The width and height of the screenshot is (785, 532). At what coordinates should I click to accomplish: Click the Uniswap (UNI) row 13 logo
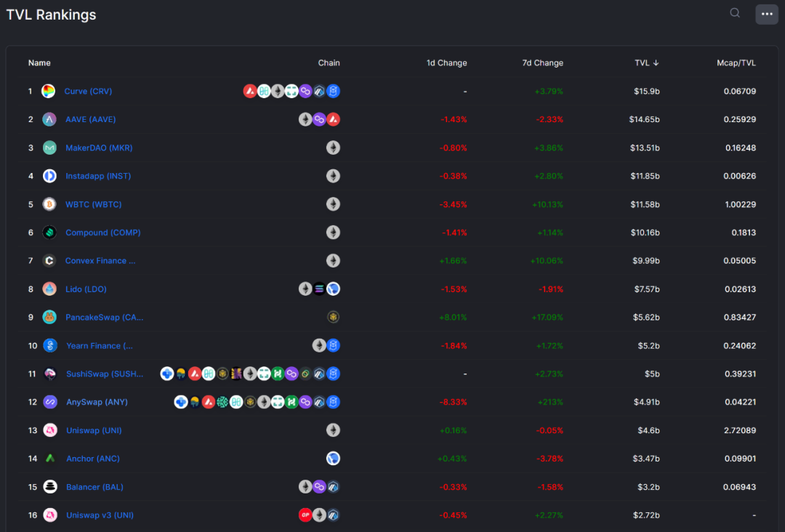50,430
